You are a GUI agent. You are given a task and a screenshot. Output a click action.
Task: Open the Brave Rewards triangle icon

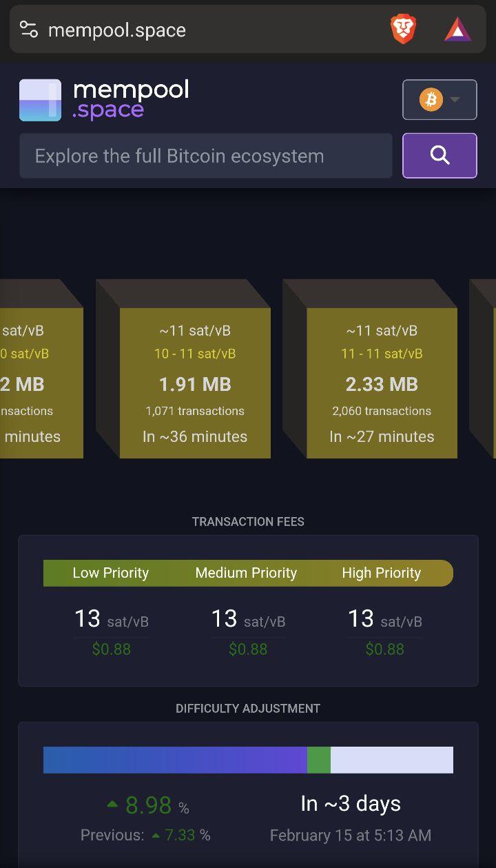458,30
